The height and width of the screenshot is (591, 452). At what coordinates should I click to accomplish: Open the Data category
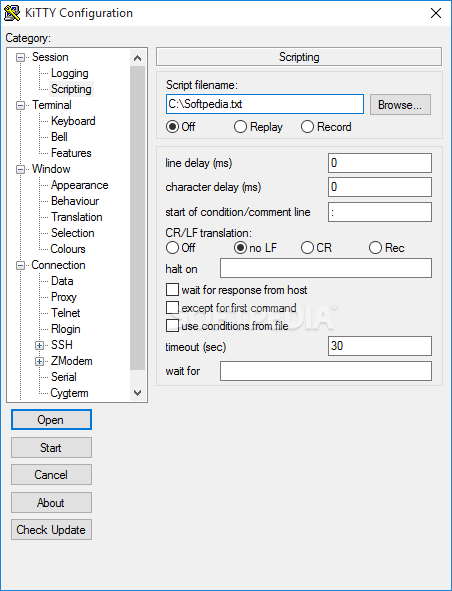62,281
